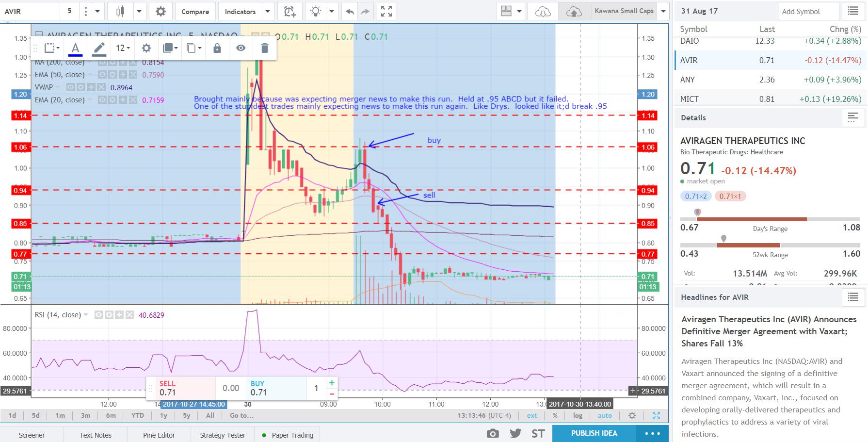The width and height of the screenshot is (868, 442).
Task: Open the Paper Trading tab
Action: [x=288, y=435]
